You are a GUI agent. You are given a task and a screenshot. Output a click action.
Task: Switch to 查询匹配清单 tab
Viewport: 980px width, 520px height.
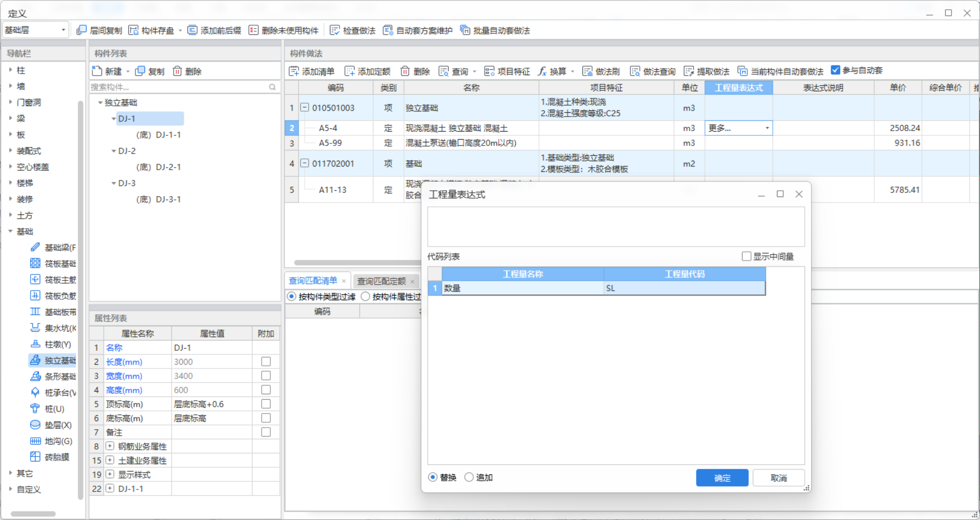(313, 280)
